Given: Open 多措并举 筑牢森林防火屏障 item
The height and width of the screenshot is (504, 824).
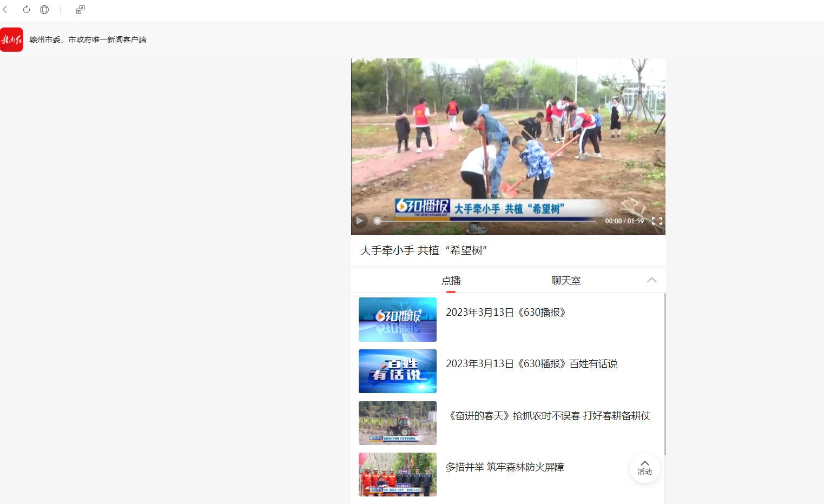Looking at the screenshot, I should [x=505, y=467].
